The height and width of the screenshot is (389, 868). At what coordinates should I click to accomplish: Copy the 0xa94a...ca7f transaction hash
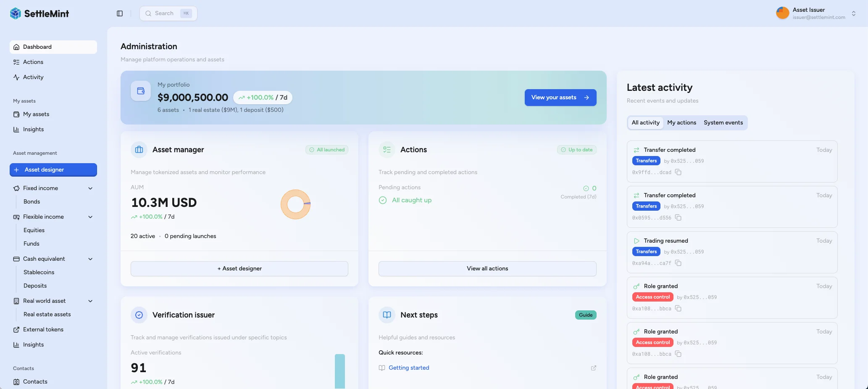point(678,263)
